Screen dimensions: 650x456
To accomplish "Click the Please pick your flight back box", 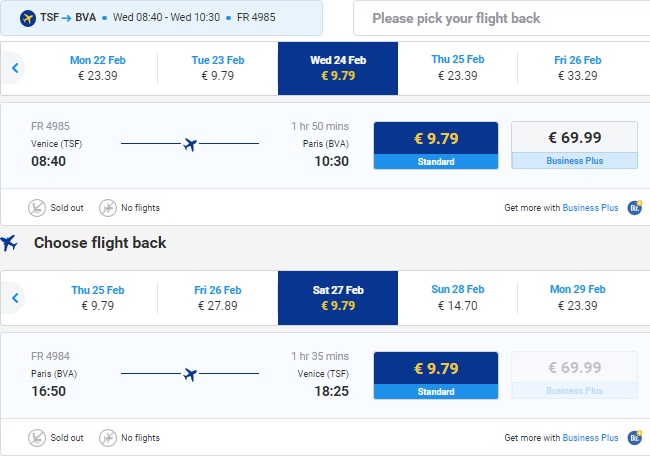I will (x=501, y=18).
